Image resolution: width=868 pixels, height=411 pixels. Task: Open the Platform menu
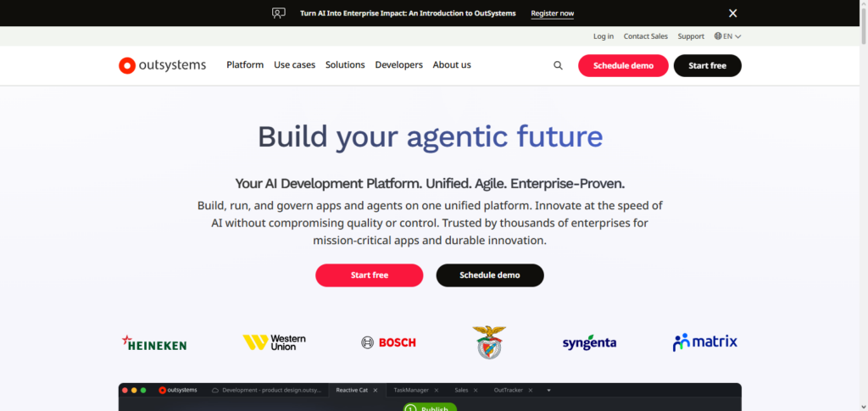[x=245, y=64]
